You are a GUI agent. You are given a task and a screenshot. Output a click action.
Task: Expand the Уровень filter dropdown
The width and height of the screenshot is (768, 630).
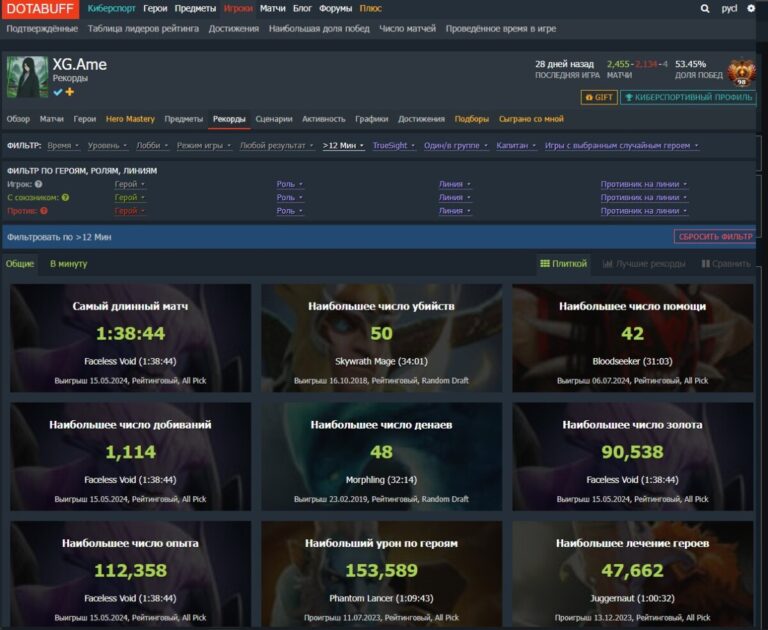(107, 145)
